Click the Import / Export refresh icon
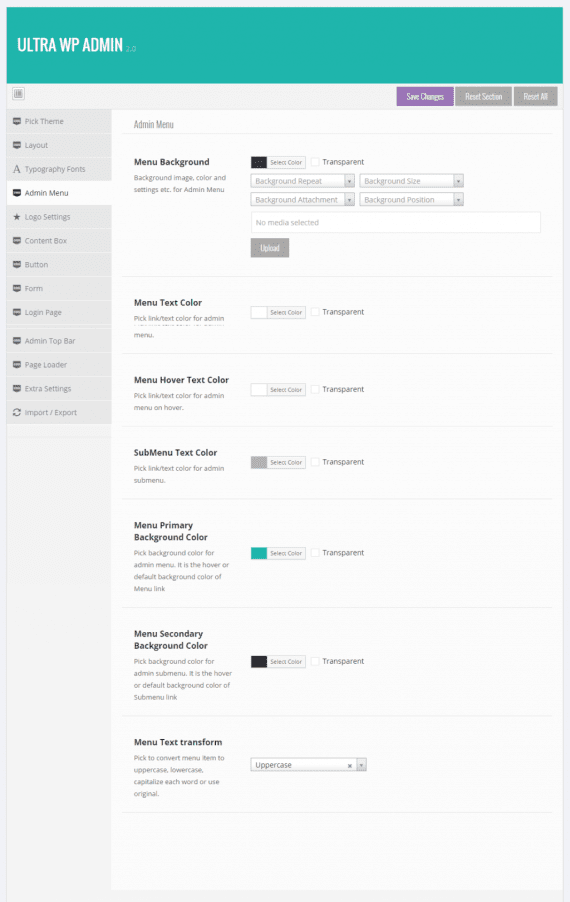The width and height of the screenshot is (570, 902). pyautogui.click(x=17, y=412)
